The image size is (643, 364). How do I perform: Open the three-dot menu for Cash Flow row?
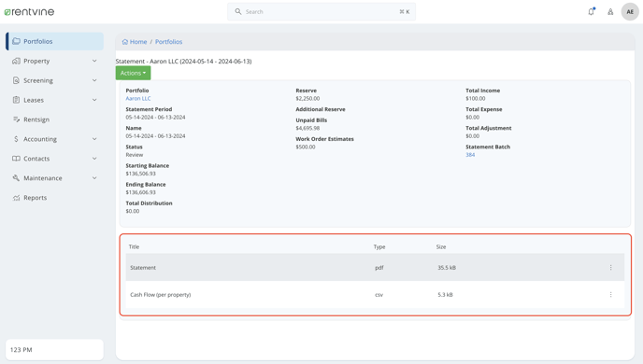pyautogui.click(x=610, y=294)
